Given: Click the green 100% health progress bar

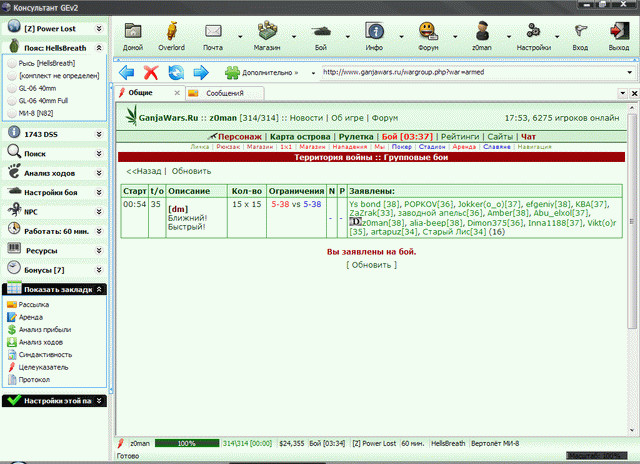Looking at the screenshot, I should pyautogui.click(x=187, y=443).
